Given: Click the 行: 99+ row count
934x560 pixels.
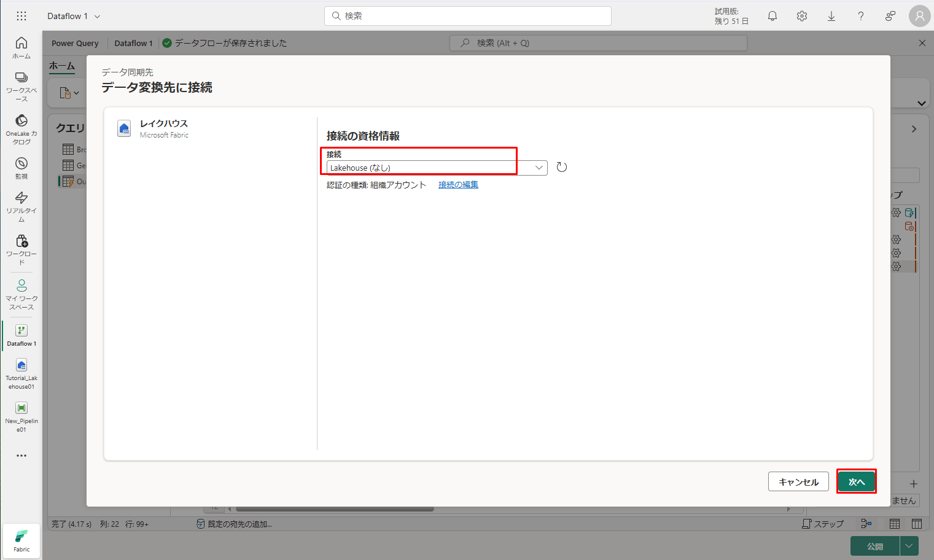Looking at the screenshot, I should point(137,524).
